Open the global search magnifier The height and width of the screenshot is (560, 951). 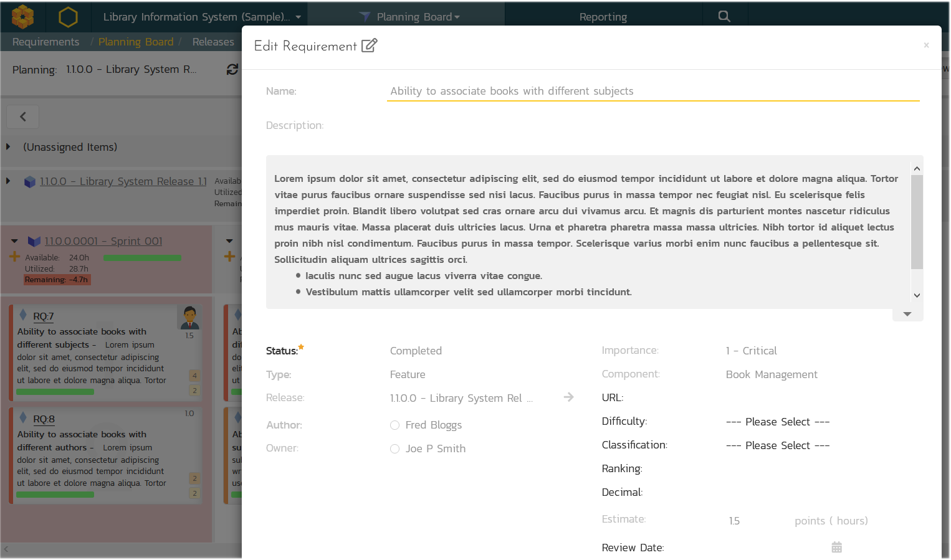724,17
